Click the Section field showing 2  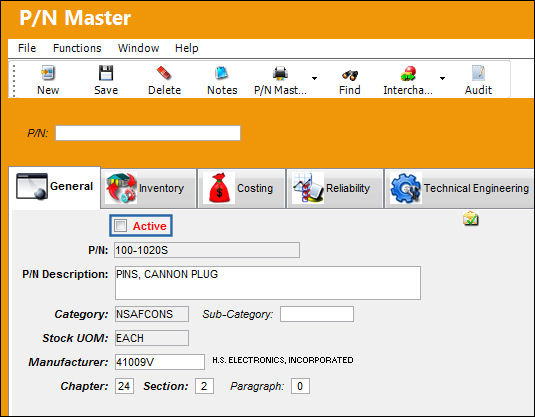204,386
